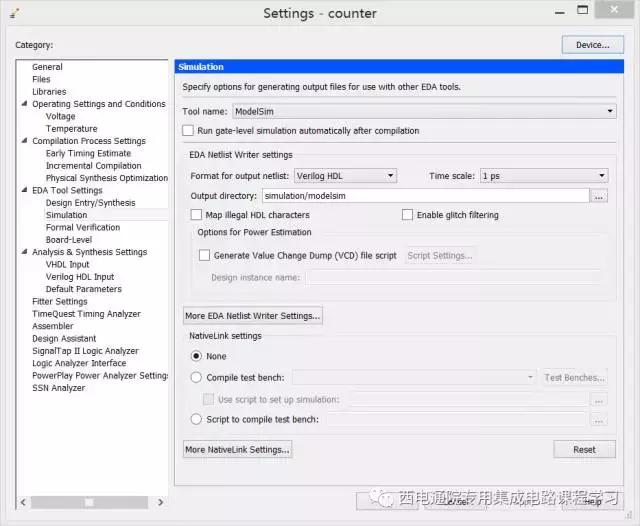This screenshot has height=526, width=640.
Task: Click the category list horizontal scrollbar thumb
Action: pyautogui.click(x=89, y=502)
